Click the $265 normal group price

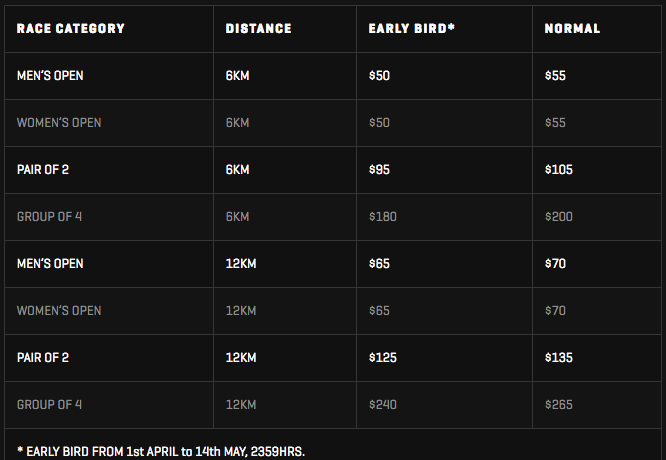(559, 405)
